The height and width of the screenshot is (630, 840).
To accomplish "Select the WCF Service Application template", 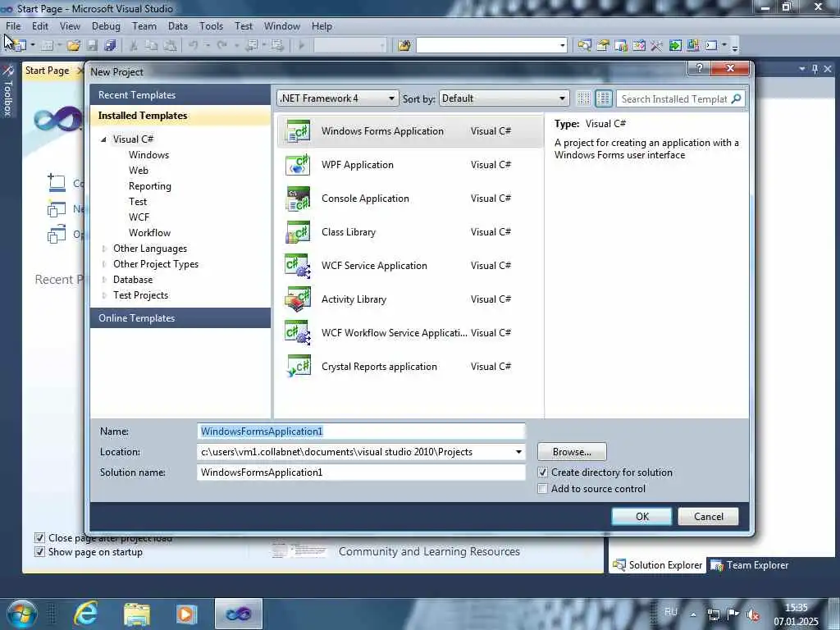I will pyautogui.click(x=410, y=266).
